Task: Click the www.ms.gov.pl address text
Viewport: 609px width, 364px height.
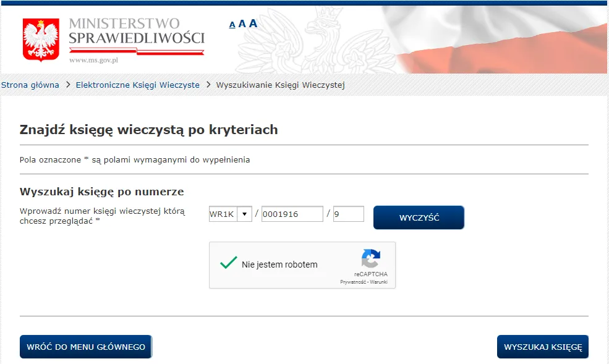Action: [x=93, y=60]
